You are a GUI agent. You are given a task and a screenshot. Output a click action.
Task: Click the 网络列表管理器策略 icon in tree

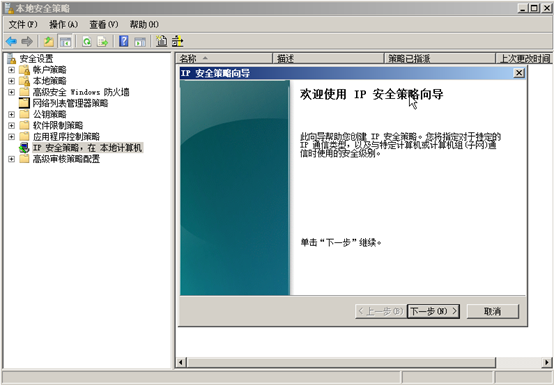tap(24, 103)
